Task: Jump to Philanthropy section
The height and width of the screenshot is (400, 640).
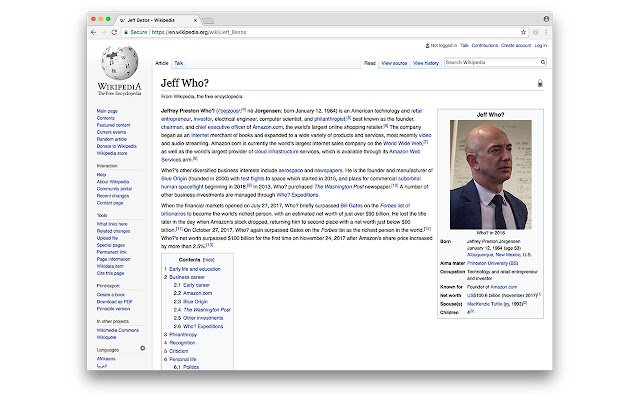Action: tap(183, 335)
